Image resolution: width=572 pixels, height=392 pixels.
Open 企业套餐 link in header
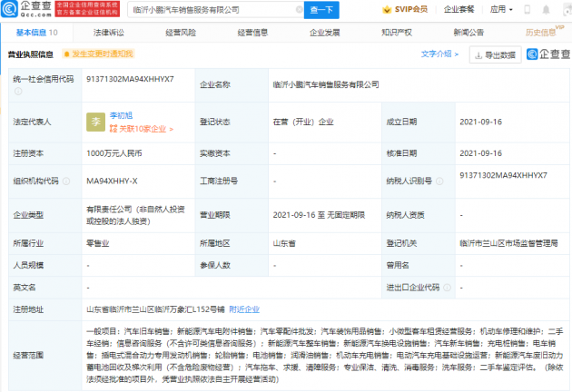tap(459, 9)
